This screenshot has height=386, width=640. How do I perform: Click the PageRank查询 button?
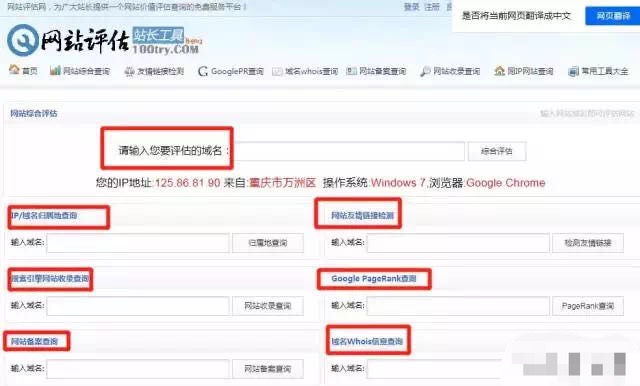[588, 306]
